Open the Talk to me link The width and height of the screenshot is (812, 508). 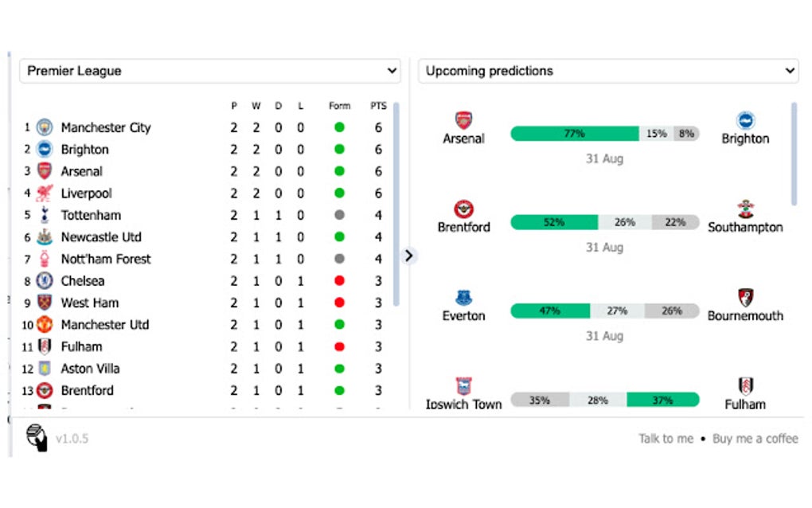coord(666,438)
